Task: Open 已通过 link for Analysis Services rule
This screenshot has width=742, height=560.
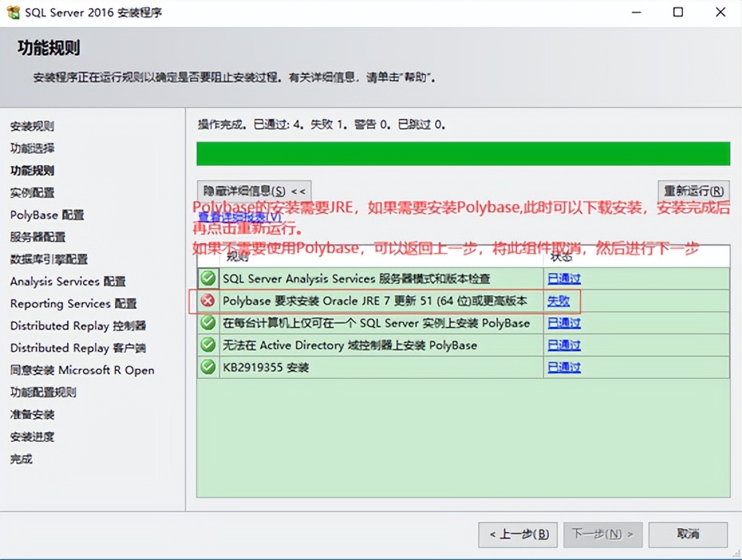Action: click(564, 279)
